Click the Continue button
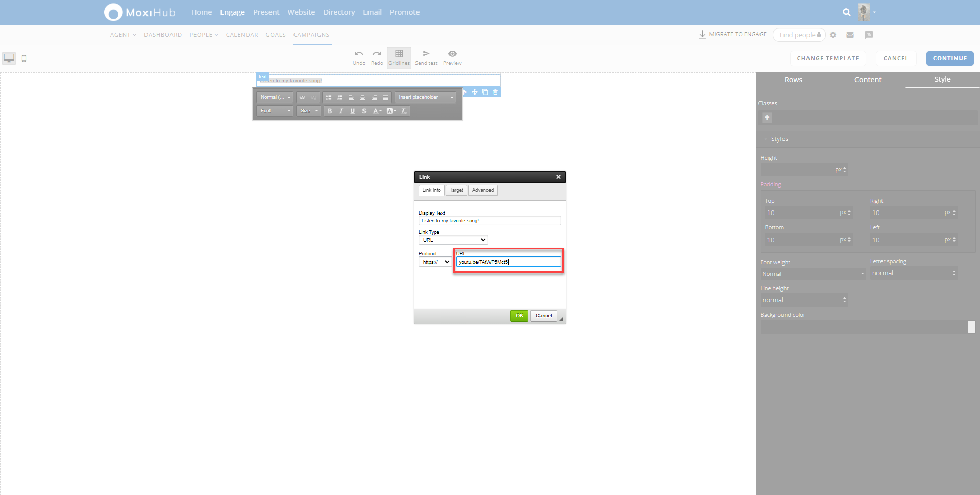 coord(950,58)
